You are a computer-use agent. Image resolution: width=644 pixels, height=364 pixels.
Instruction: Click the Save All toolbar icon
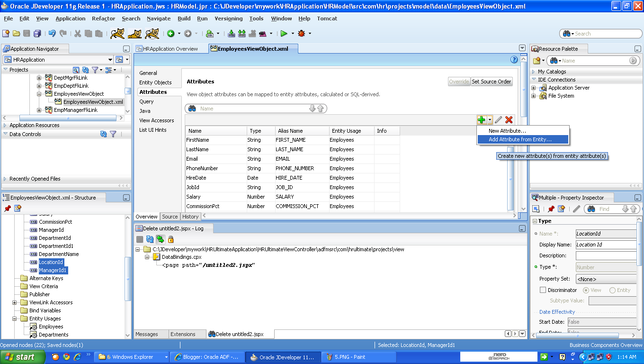tap(37, 34)
